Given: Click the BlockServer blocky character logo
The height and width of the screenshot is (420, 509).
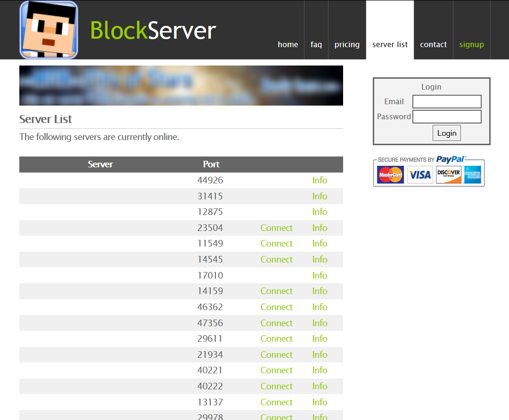Looking at the screenshot, I should pos(49,30).
